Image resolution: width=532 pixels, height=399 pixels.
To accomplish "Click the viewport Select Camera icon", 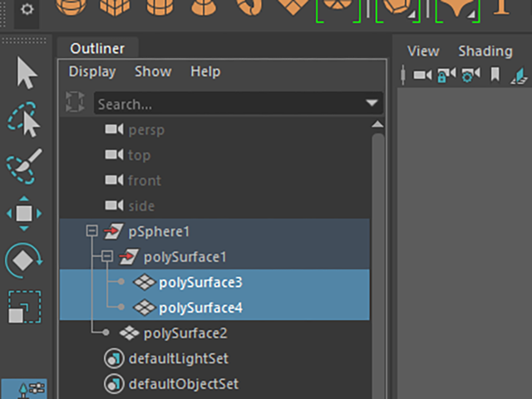I will (422, 75).
